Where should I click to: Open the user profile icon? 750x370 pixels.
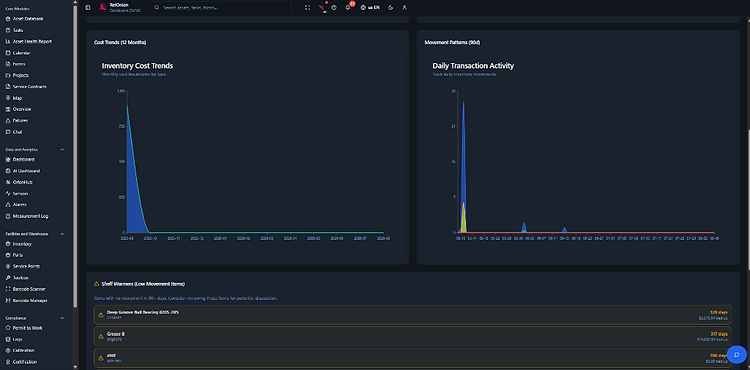(x=405, y=8)
